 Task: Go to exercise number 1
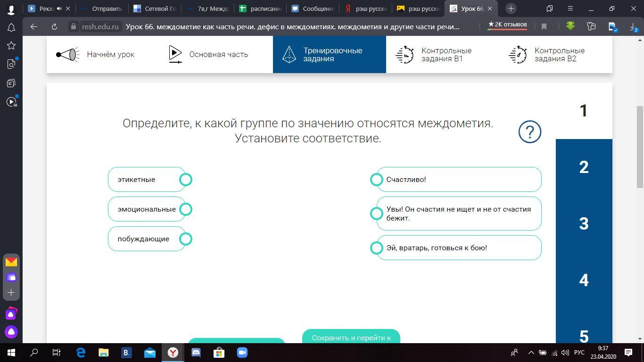[584, 111]
